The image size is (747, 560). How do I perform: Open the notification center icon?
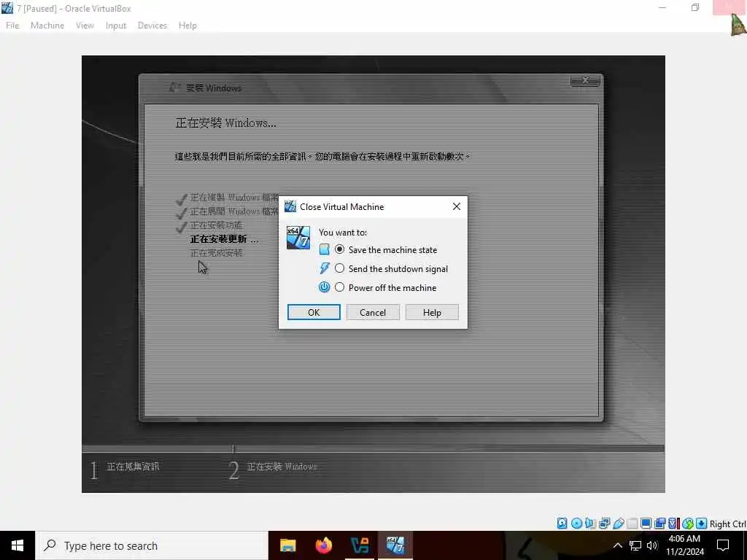723,545
